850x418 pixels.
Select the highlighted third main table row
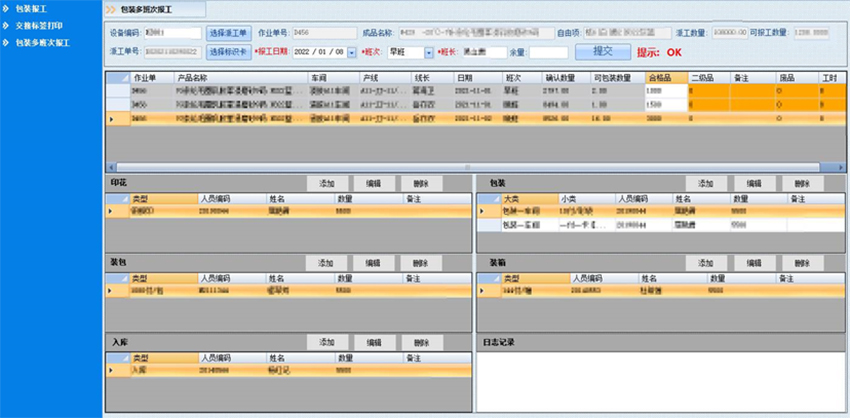(x=475, y=118)
